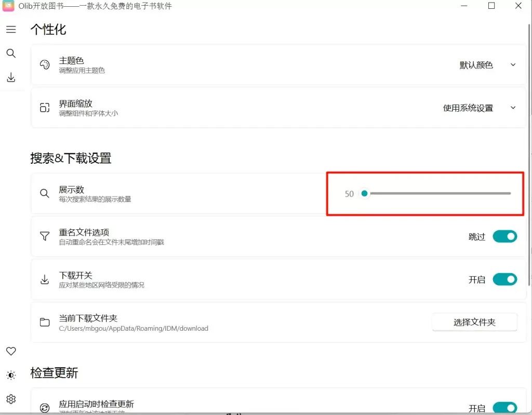Image resolution: width=532 pixels, height=415 pixels.
Task: Open settings via the gear icon
Action: 11,398
